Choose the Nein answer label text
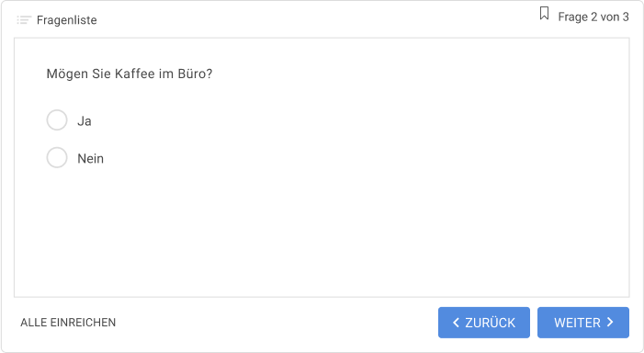This screenshot has width=644, height=353. click(90, 159)
